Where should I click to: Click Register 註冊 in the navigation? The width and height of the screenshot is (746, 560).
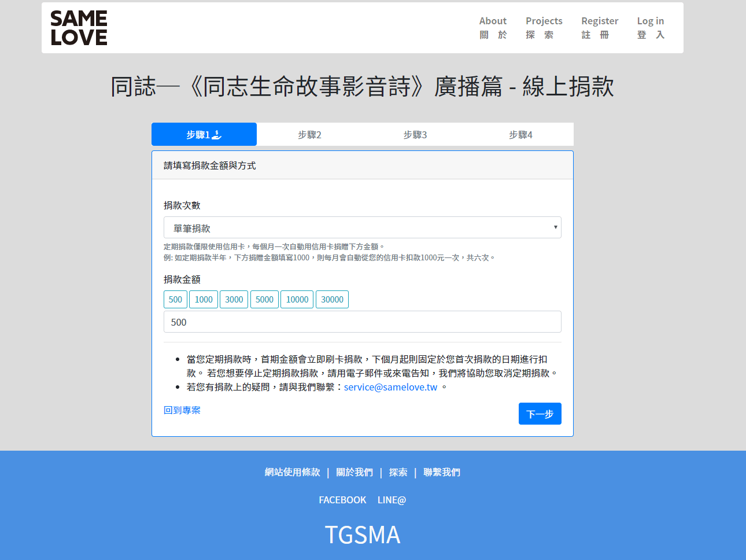coord(599,27)
